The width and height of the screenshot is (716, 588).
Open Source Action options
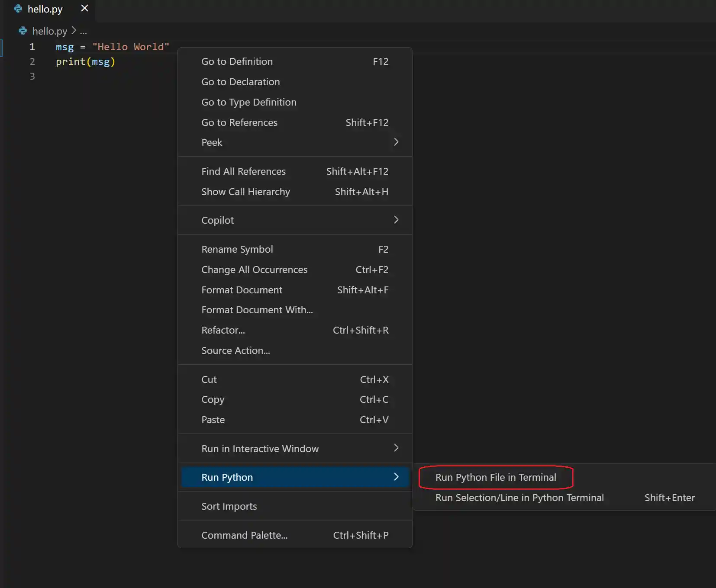pos(235,350)
